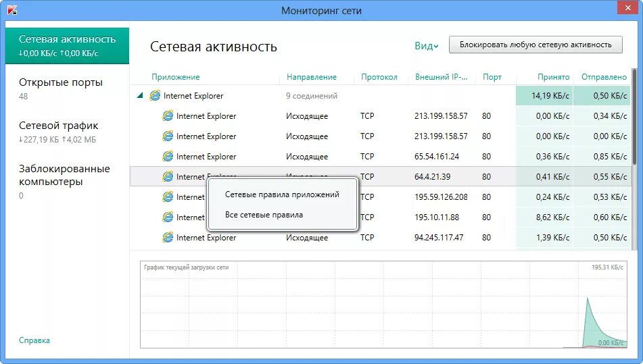
Task: Sort by the Принято column header
Action: 554,77
